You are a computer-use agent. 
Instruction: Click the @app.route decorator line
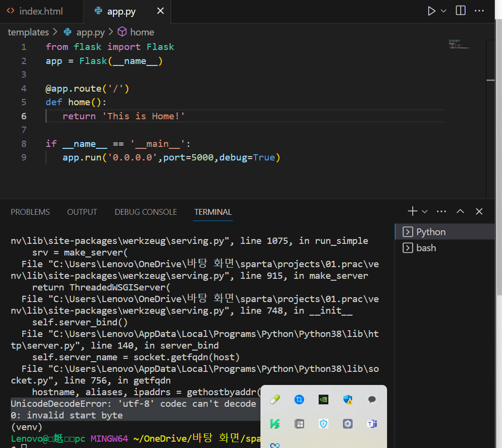(87, 89)
